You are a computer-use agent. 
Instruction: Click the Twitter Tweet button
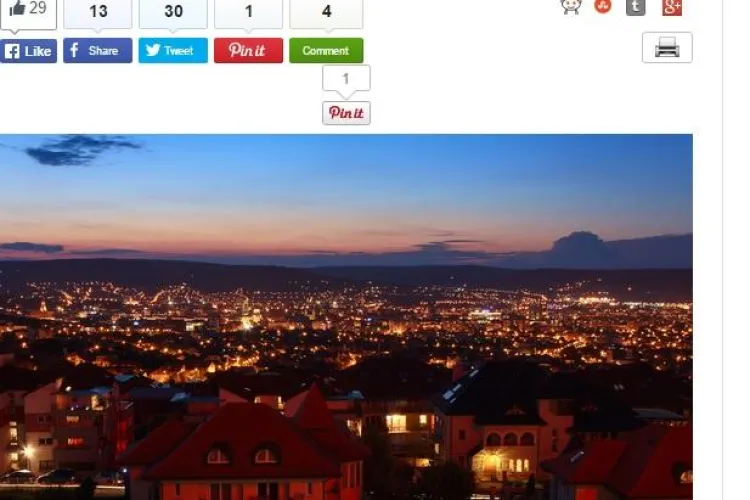[x=173, y=51]
